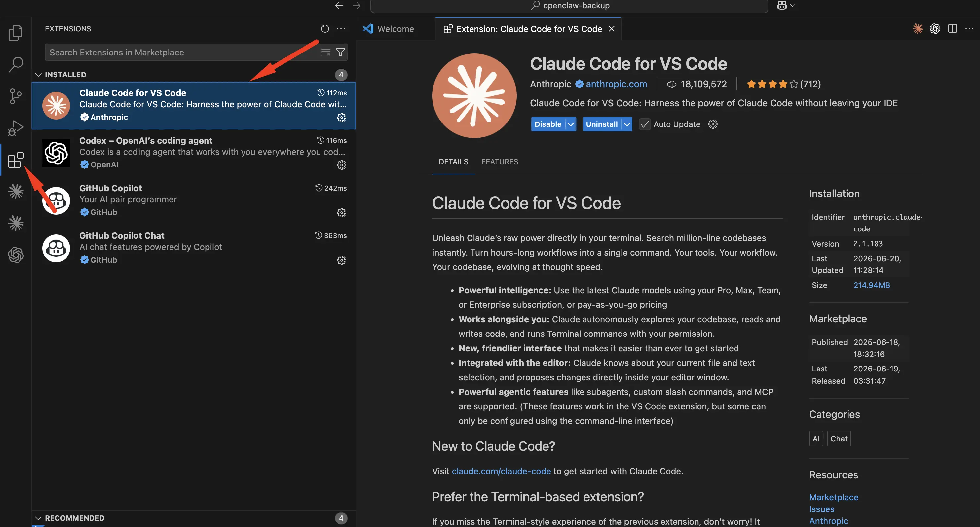The width and height of the screenshot is (980, 527).
Task: Open the Uninstall button dropdown arrow
Action: click(x=627, y=124)
